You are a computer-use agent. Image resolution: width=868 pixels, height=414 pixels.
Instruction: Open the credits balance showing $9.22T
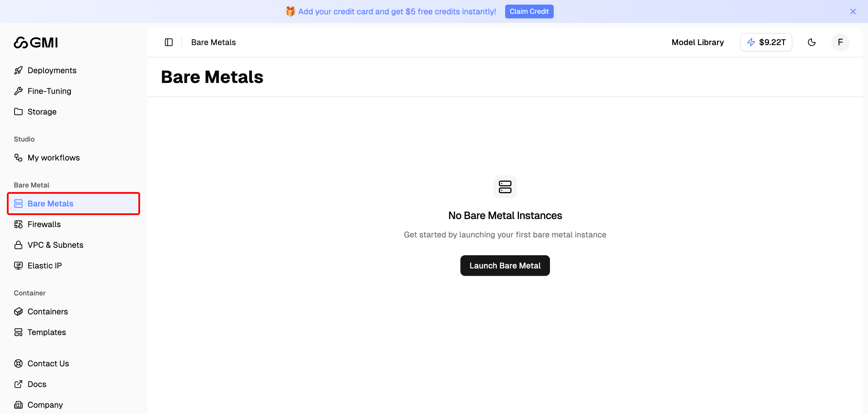click(x=766, y=42)
